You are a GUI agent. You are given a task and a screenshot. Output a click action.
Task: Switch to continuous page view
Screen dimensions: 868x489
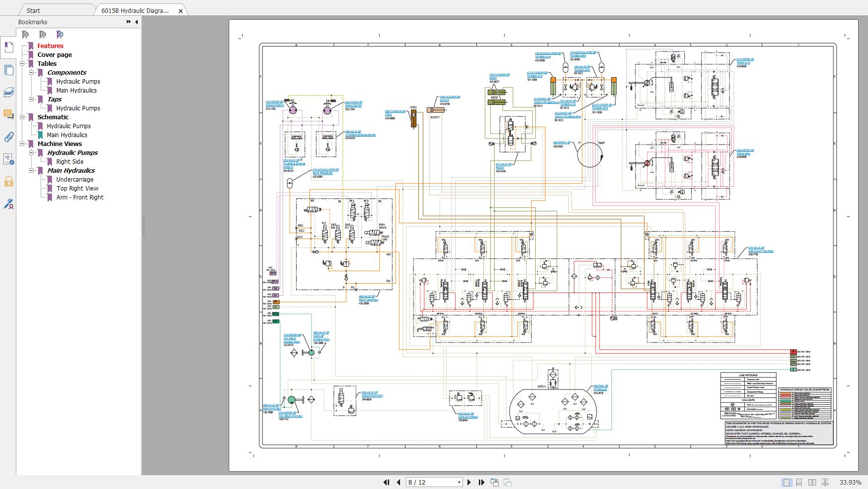point(799,482)
